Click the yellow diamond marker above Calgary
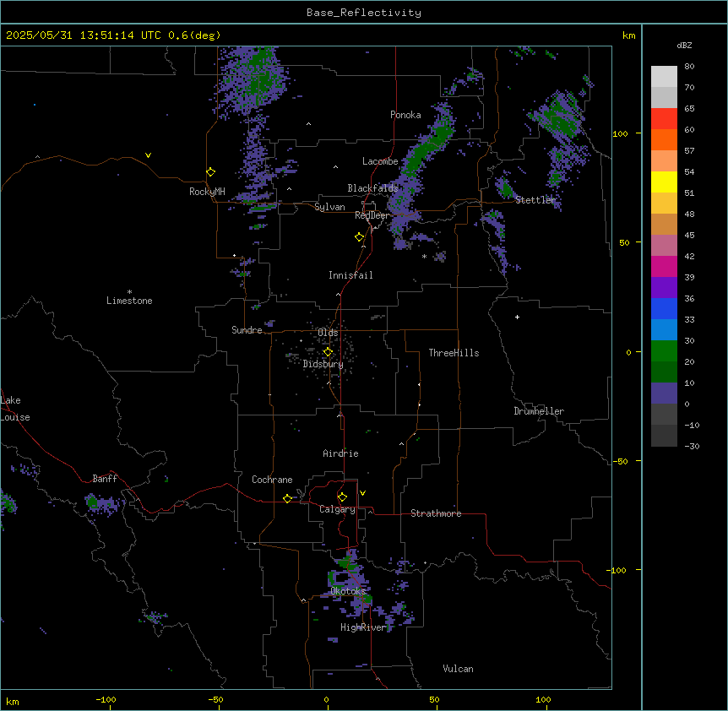728x711 pixels. (x=342, y=497)
